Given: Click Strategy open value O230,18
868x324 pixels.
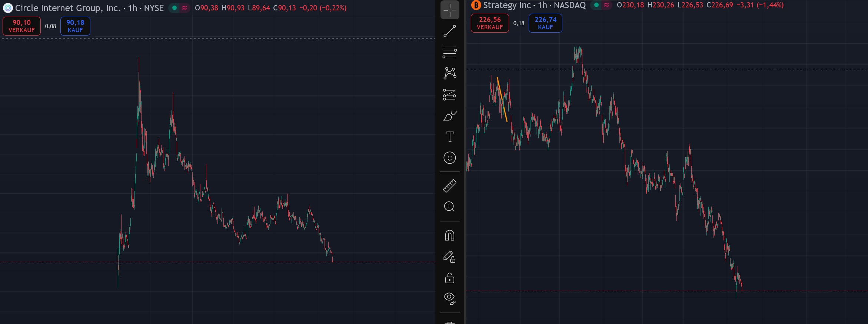Looking at the screenshot, I should pos(631,5).
